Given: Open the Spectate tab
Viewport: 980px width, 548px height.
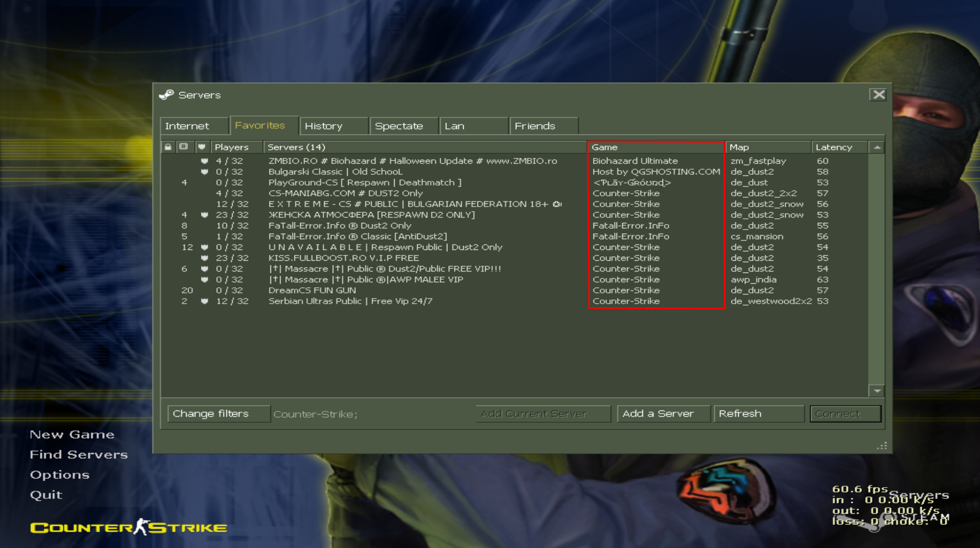Looking at the screenshot, I should point(404,126).
